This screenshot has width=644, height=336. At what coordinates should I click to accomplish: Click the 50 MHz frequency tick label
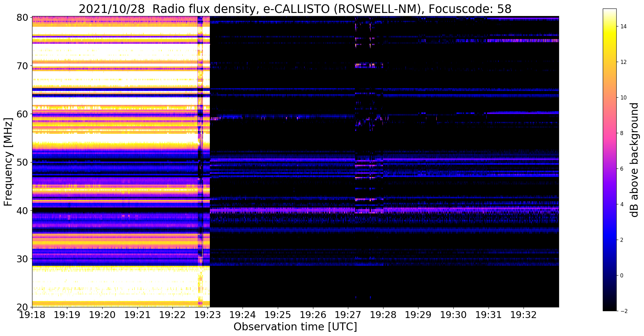[22, 162]
